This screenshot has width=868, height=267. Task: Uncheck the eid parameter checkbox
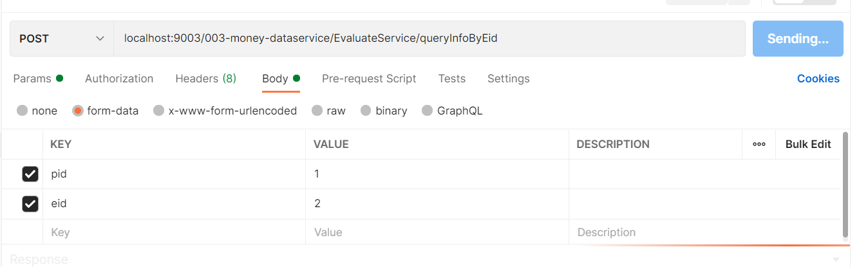click(30, 204)
